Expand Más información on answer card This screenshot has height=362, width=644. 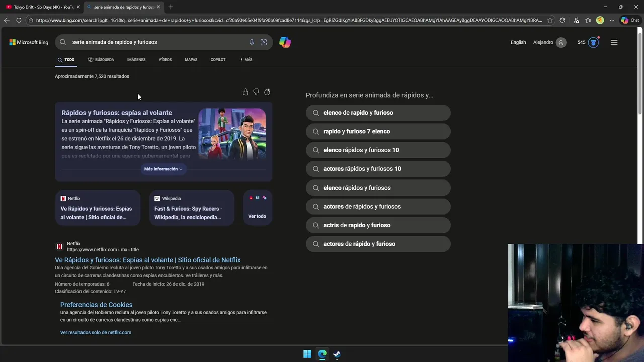[x=164, y=169]
